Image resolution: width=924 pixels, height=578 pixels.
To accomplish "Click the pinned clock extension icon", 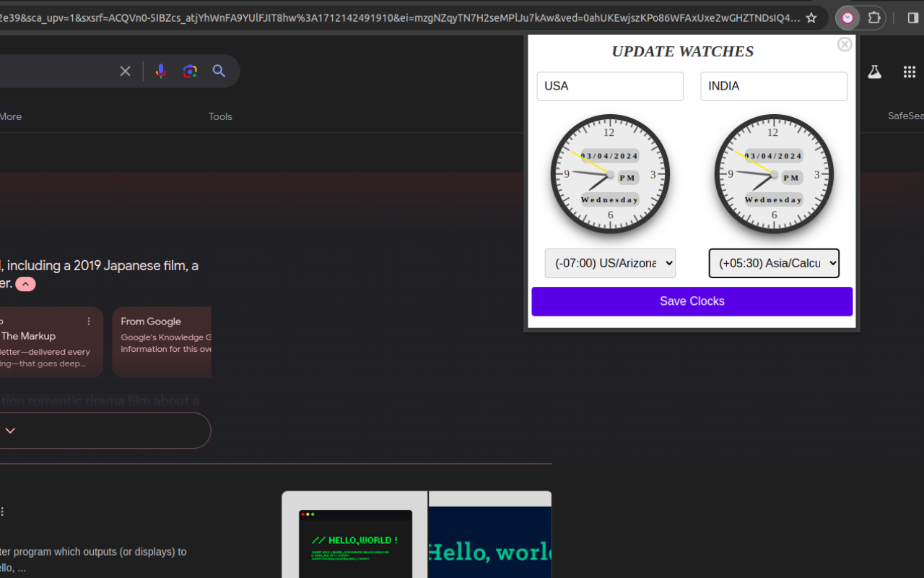I will point(847,17).
